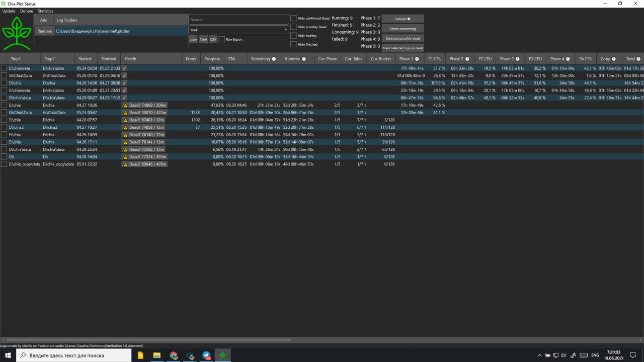Click the clock icon next to Phase 1 header
This screenshot has height=362, width=644.
tap(417, 59)
